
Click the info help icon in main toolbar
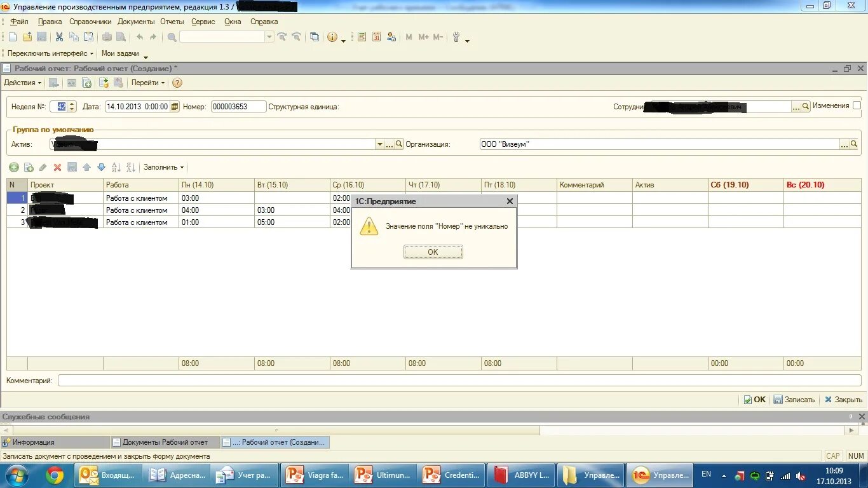(332, 37)
